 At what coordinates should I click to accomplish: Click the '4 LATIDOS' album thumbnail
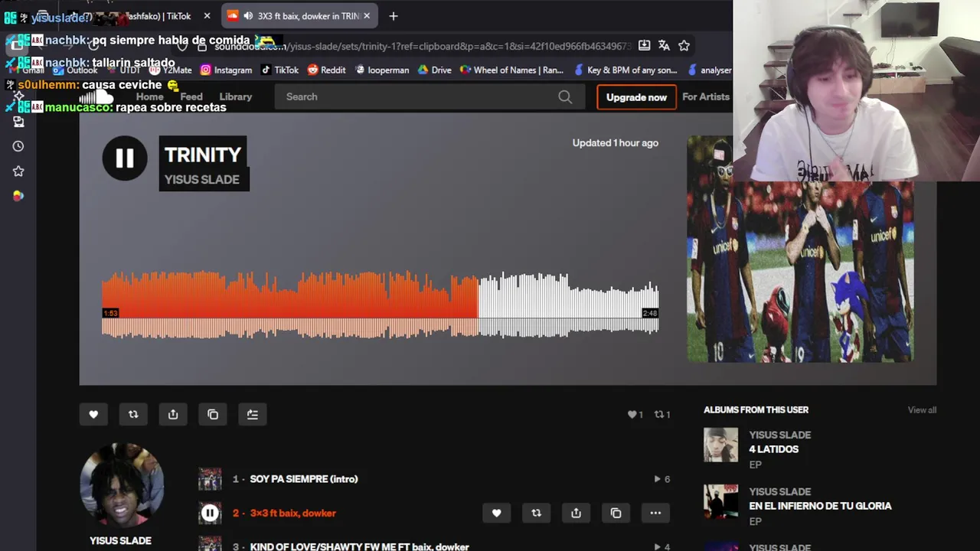pos(720,445)
